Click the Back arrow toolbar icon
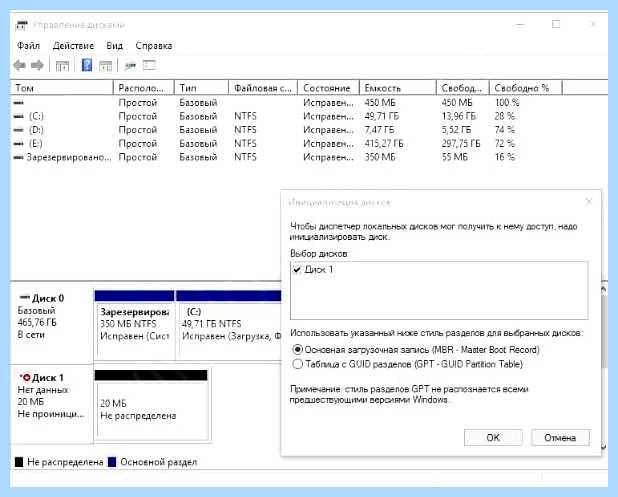618x497 pixels. point(20,65)
